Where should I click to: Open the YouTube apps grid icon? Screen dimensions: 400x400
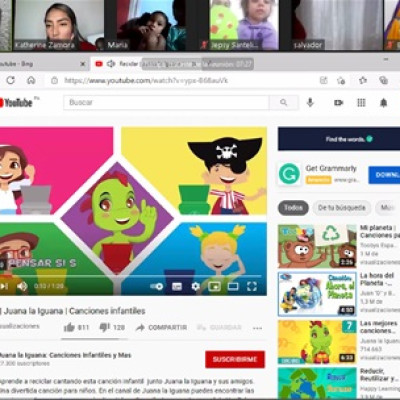tap(361, 103)
